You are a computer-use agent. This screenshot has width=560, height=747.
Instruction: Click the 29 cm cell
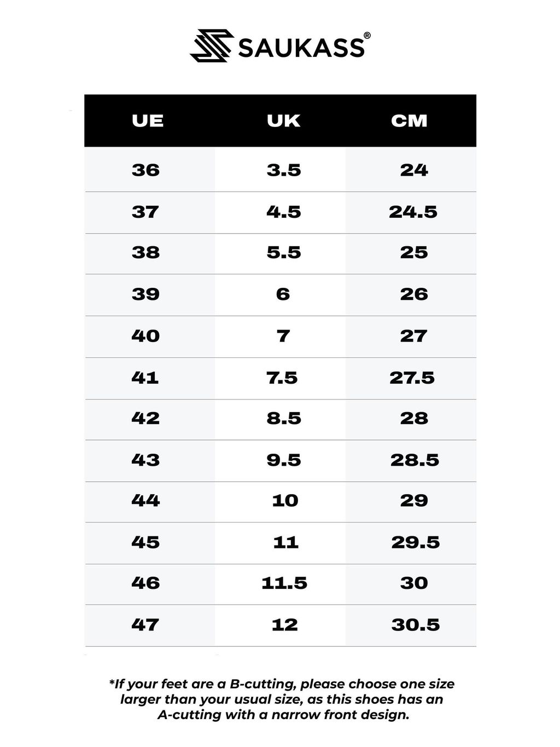(413, 501)
